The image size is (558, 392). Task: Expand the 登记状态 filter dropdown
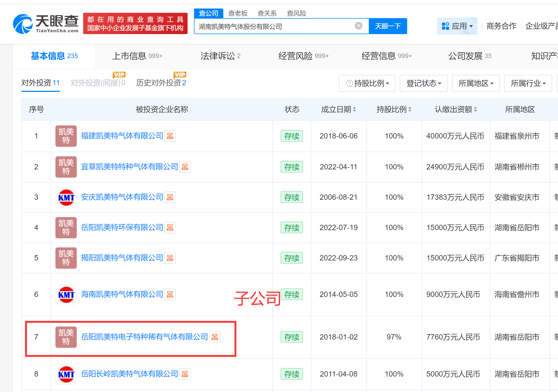click(x=423, y=83)
